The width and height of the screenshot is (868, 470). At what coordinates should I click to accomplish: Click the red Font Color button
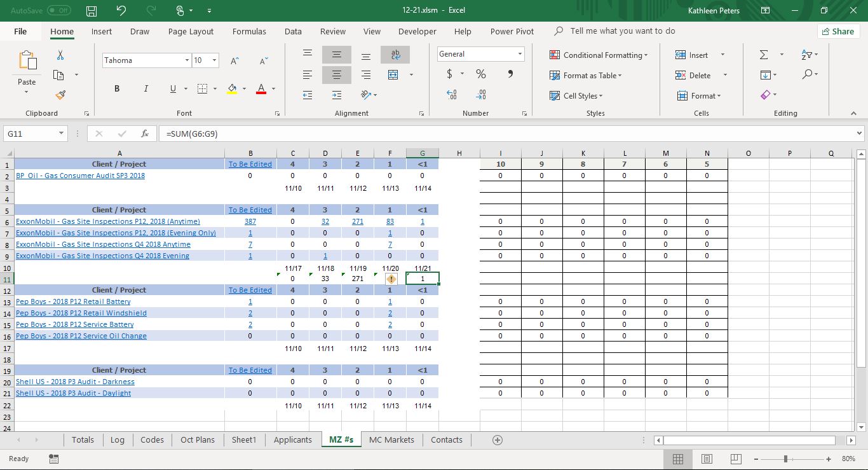261,89
